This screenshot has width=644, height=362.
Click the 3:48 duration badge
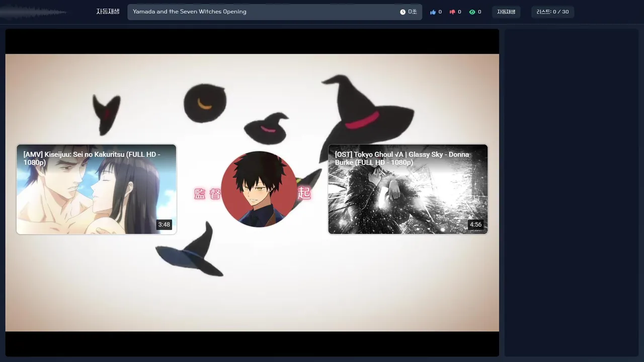[164, 225]
